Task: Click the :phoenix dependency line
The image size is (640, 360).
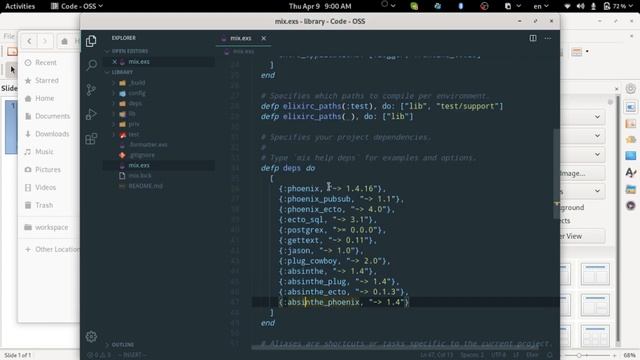Action: coord(332,189)
